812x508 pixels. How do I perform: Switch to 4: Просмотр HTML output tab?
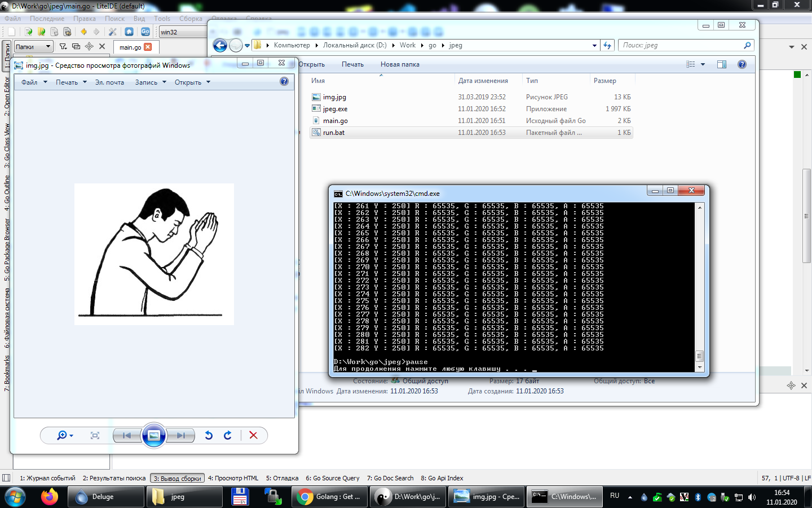(233, 478)
